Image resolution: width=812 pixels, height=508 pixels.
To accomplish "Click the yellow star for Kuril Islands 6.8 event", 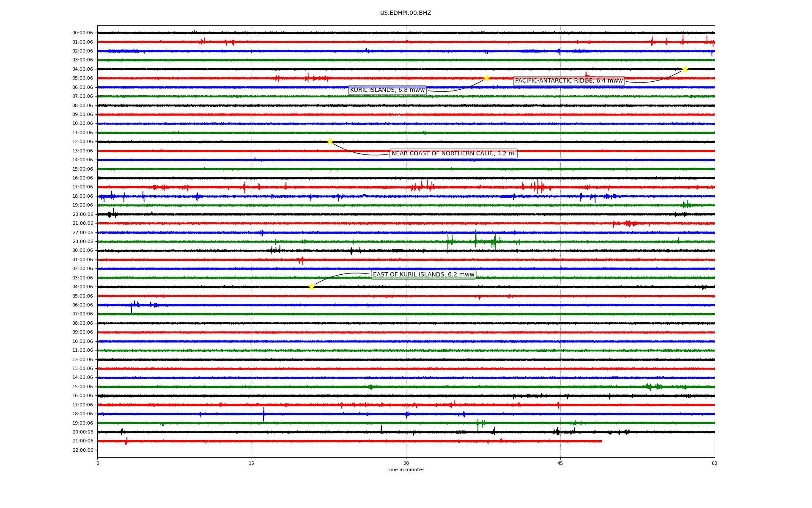I will click(x=486, y=78).
